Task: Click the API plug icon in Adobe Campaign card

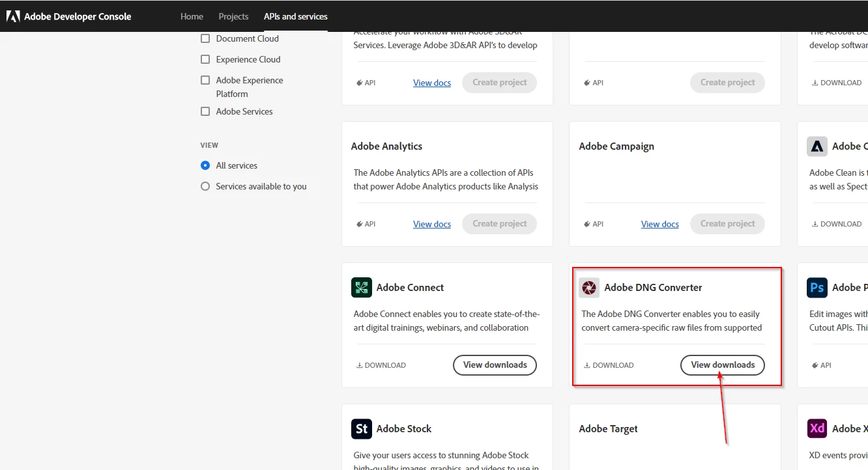Action: click(x=587, y=224)
